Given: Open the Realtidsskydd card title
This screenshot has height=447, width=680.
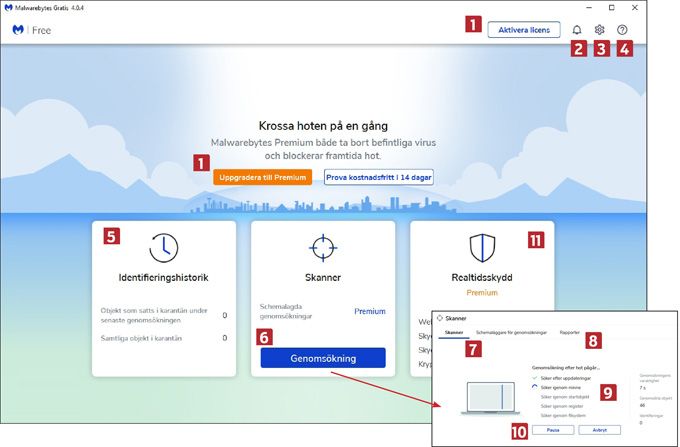Looking at the screenshot, I should [482, 277].
